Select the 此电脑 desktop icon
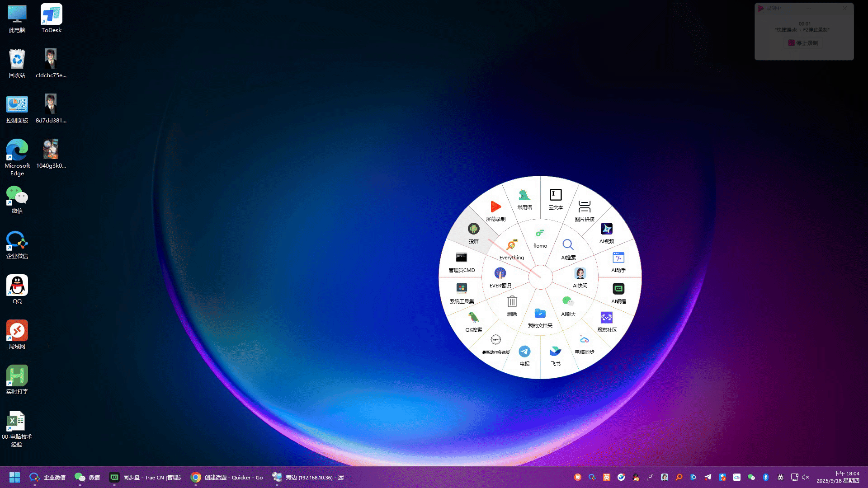This screenshot has width=868, height=488. pos(17,19)
